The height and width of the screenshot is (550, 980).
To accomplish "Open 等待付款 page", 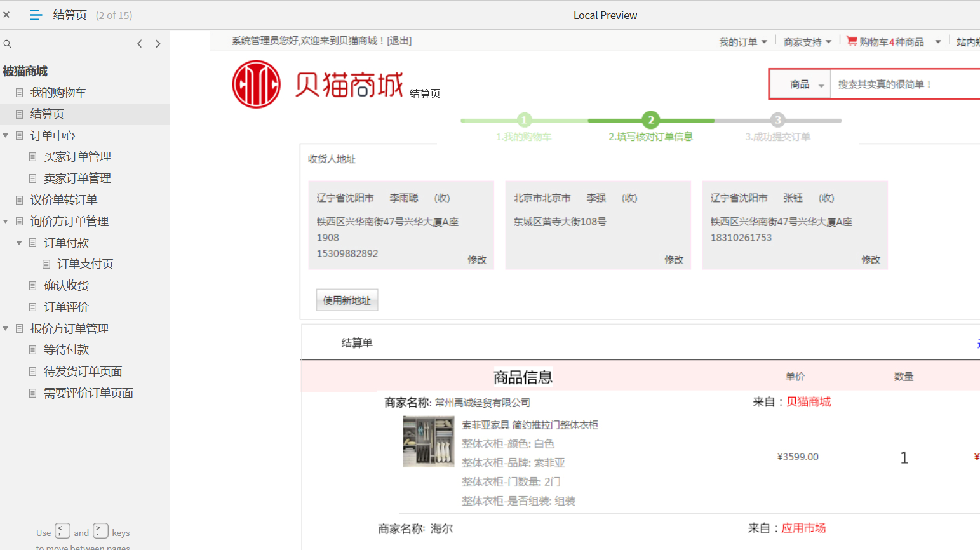I will click(x=66, y=350).
